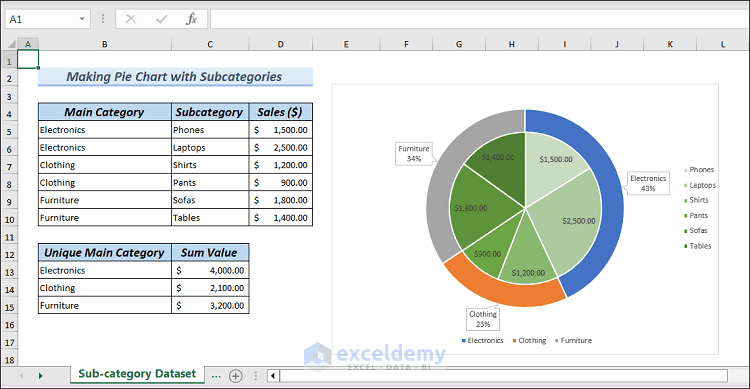Click Electronics in the bottom chart legend
The width and height of the screenshot is (750, 389).
(x=483, y=340)
